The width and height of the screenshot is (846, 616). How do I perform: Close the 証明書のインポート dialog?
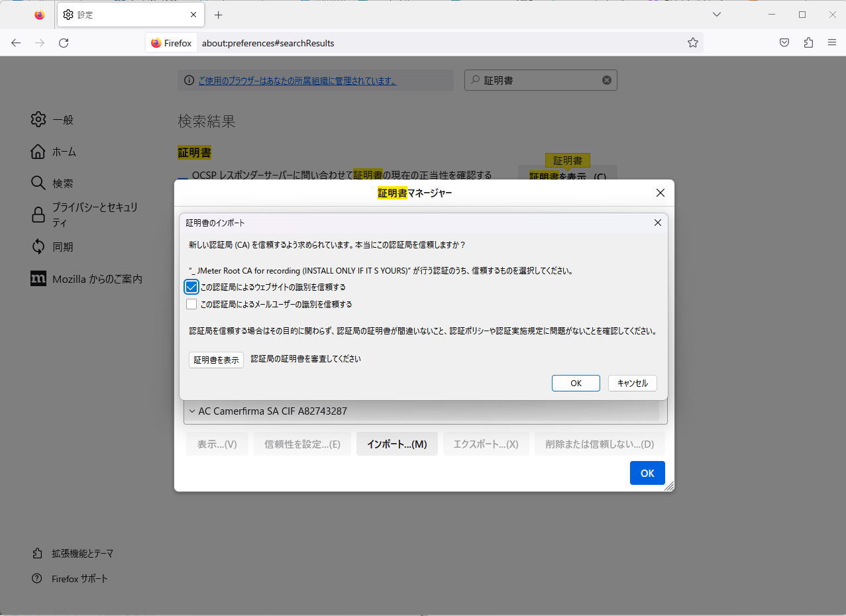[x=657, y=223]
